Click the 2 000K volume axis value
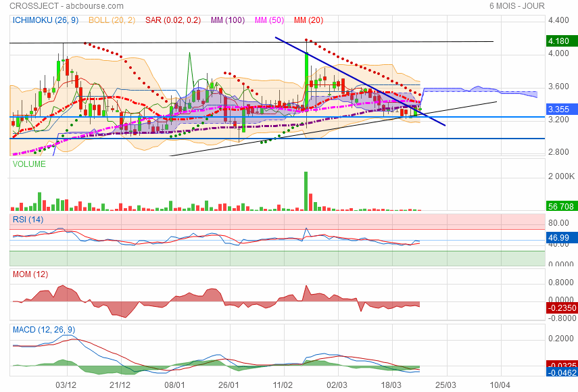Viewport: 578px width, 392px height. tap(560, 176)
